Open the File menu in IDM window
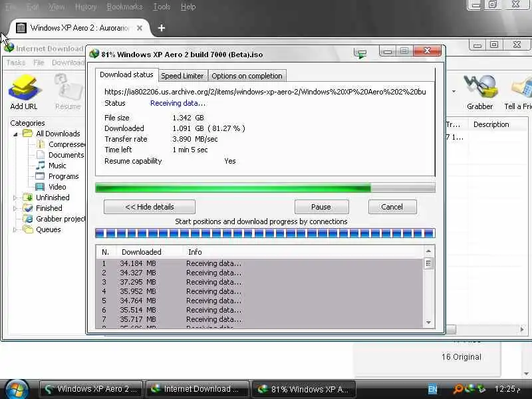 pyautogui.click(x=39, y=63)
